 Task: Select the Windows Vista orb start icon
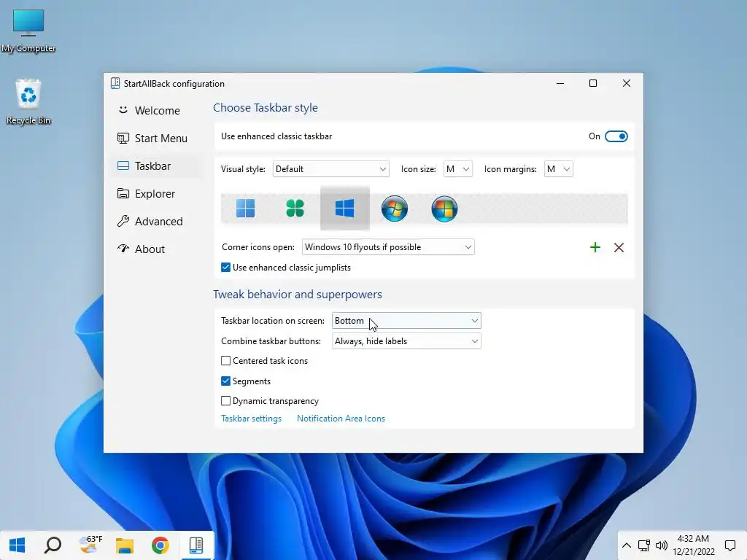click(444, 209)
